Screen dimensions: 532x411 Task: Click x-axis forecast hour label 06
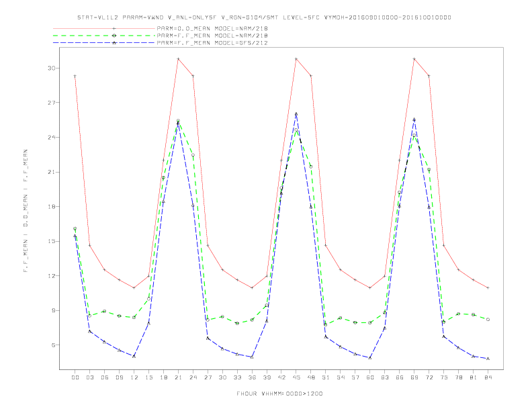click(x=105, y=377)
